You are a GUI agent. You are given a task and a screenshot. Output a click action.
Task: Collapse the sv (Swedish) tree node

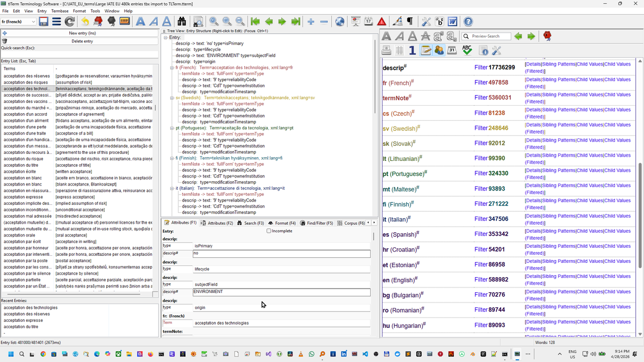(x=172, y=98)
